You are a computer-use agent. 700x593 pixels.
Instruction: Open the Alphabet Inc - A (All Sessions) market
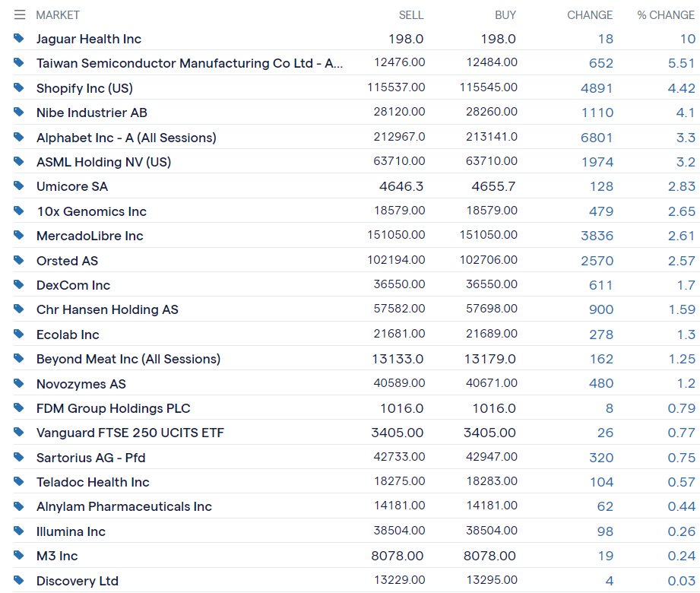(x=126, y=138)
